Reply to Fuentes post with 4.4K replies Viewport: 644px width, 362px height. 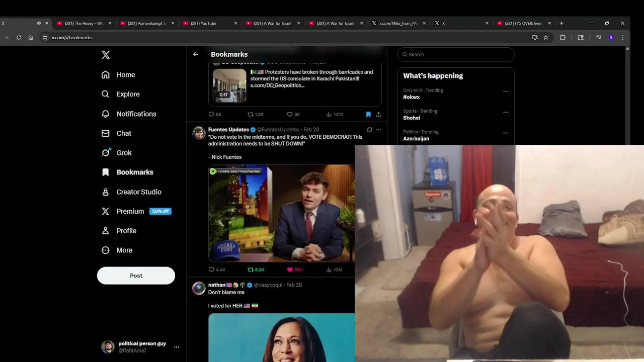click(x=217, y=269)
